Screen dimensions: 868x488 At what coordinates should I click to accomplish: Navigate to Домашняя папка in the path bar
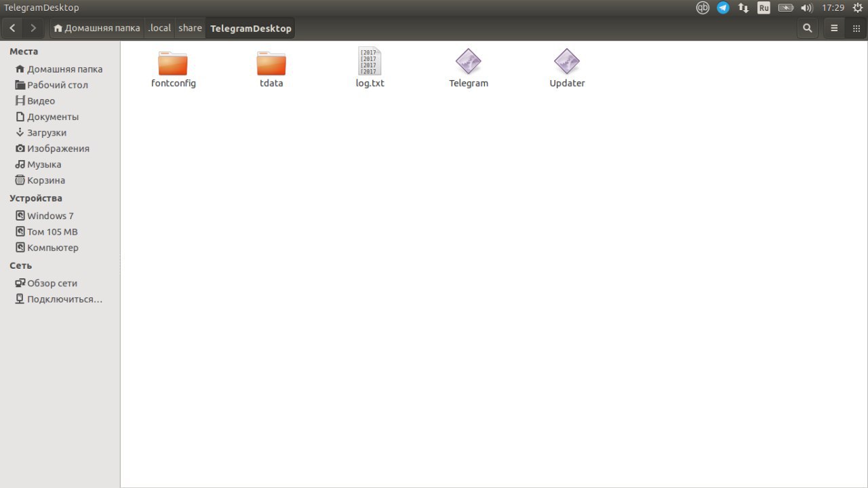[97, 28]
